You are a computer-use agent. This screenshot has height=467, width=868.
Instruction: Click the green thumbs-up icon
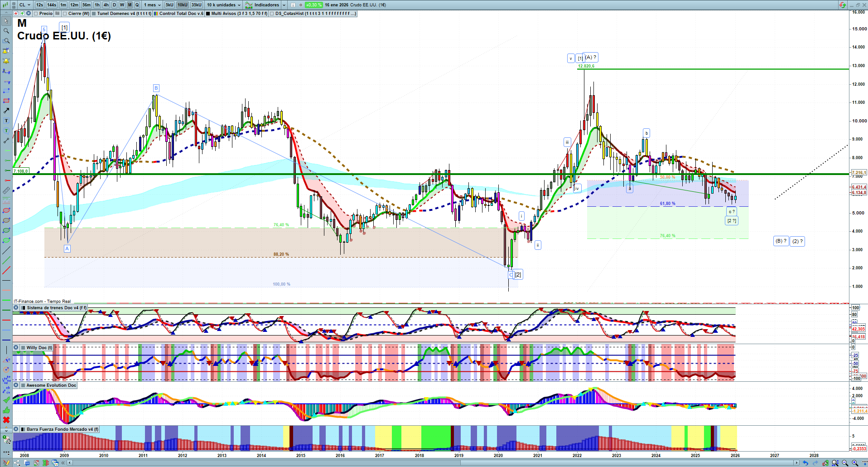pyautogui.click(x=6, y=410)
